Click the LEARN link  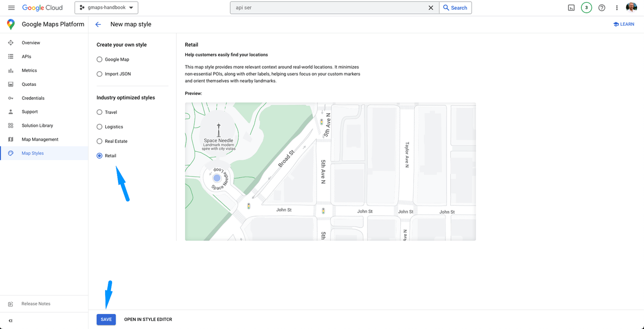pyautogui.click(x=624, y=24)
